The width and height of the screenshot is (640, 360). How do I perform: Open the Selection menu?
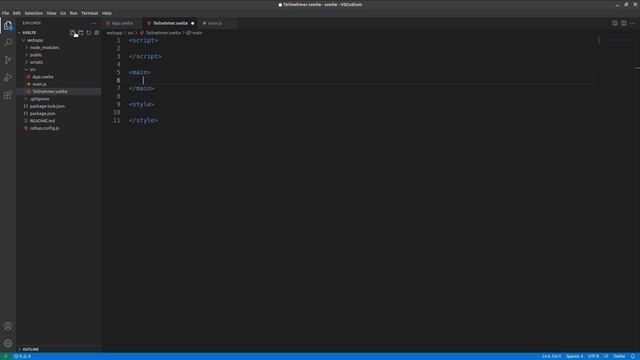point(33,13)
